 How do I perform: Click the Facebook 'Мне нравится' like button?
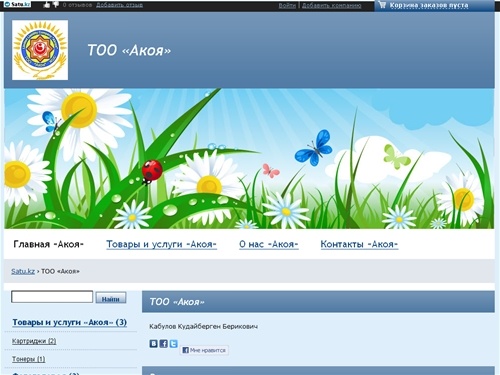[204, 350]
